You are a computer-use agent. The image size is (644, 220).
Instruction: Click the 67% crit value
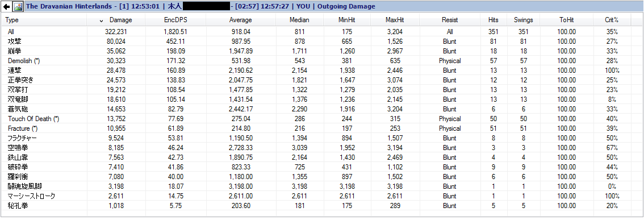click(x=612, y=148)
